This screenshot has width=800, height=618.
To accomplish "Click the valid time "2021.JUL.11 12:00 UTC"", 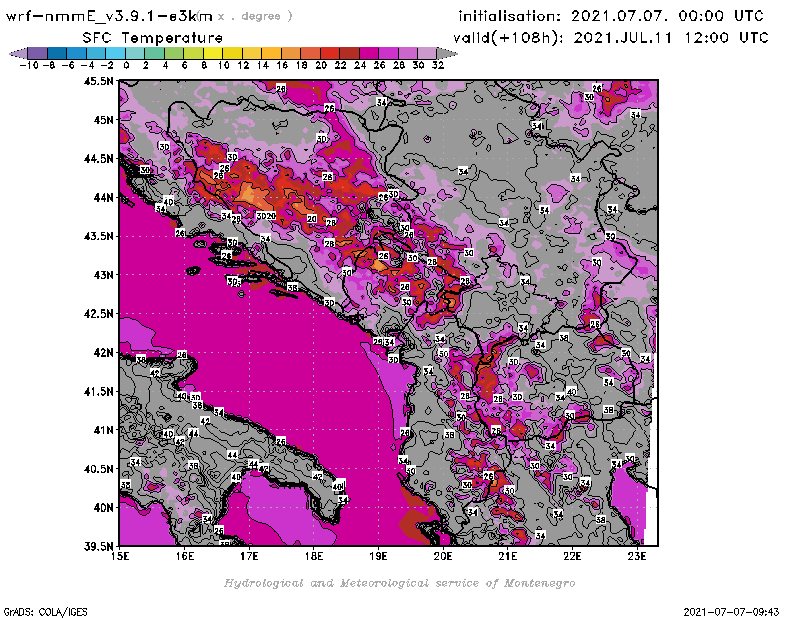I will click(671, 38).
